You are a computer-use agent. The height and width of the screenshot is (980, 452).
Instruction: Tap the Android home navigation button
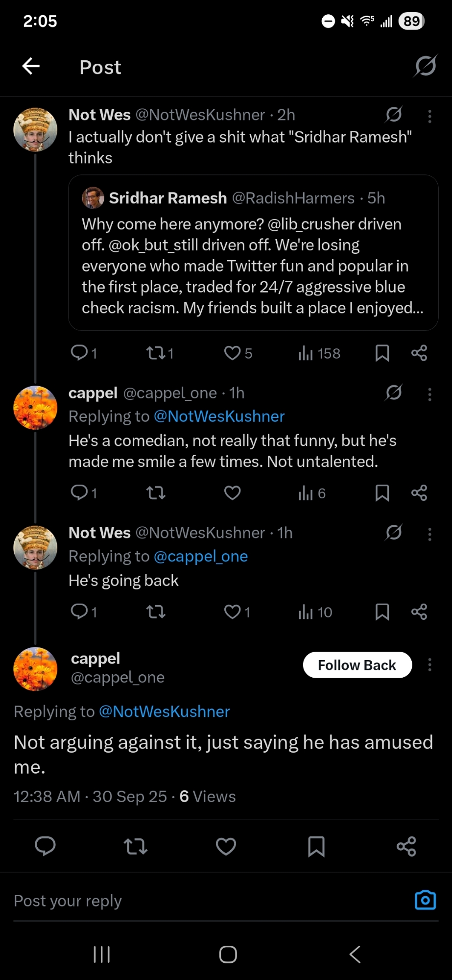pyautogui.click(x=228, y=954)
